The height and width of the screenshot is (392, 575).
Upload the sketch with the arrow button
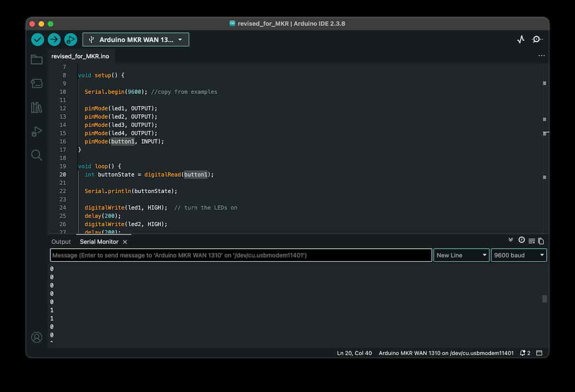pos(54,40)
